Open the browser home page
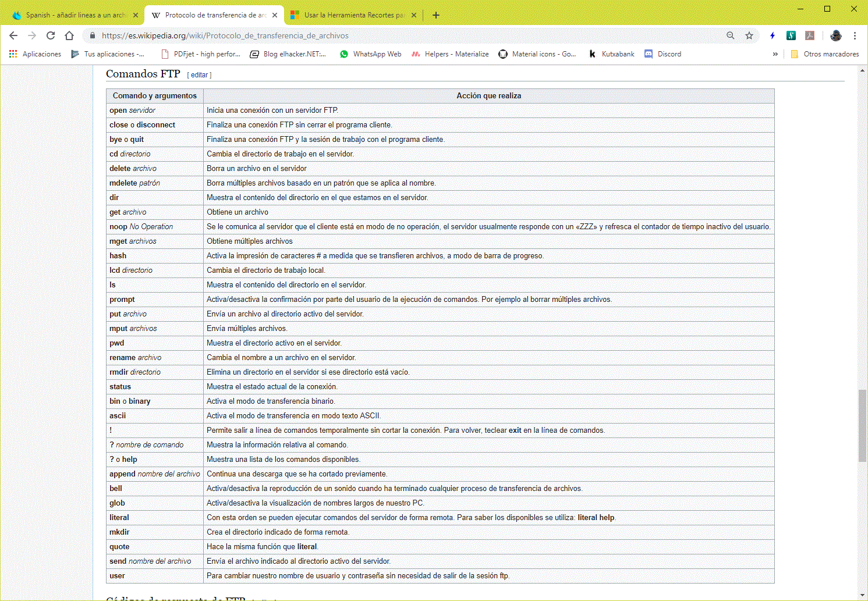This screenshot has width=868, height=601. pos(69,35)
